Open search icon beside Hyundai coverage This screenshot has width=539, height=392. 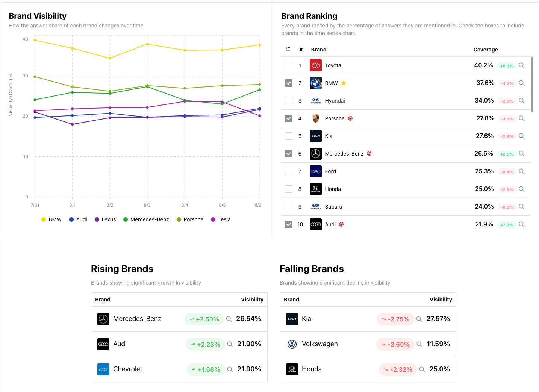tap(522, 101)
